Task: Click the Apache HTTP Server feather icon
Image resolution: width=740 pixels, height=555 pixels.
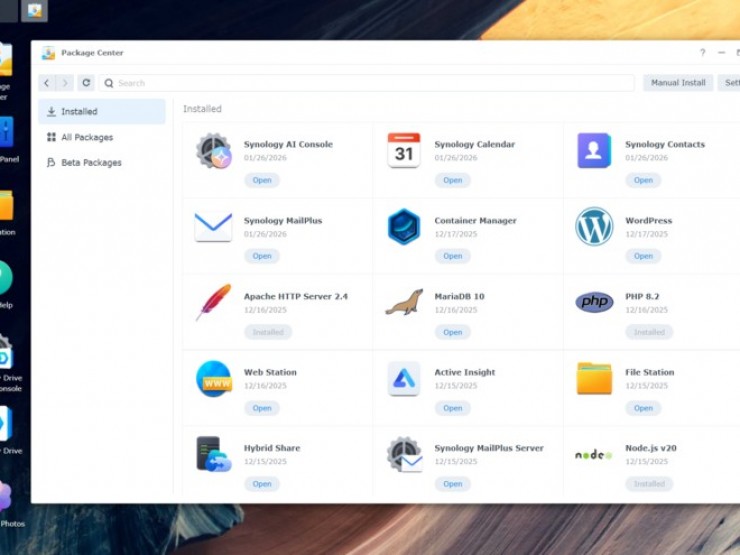Action: (213, 302)
